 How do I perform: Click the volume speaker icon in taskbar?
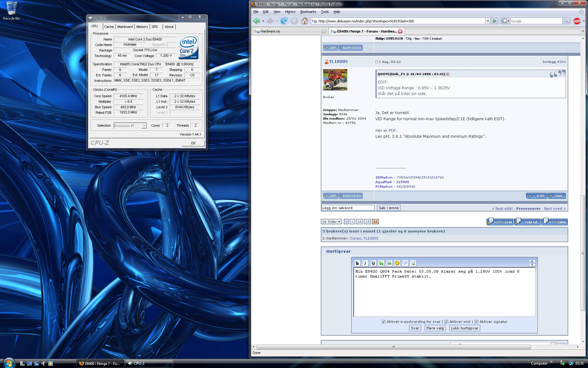pyautogui.click(x=43, y=363)
